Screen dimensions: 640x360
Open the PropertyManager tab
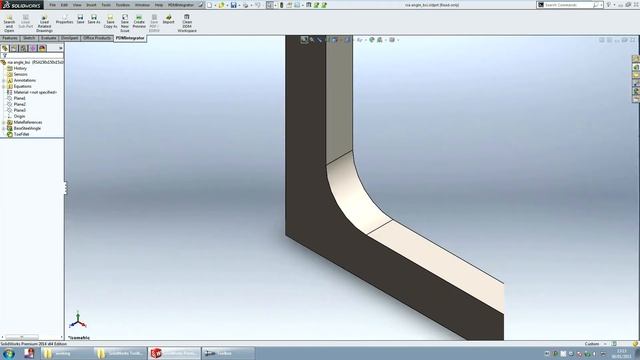14,48
